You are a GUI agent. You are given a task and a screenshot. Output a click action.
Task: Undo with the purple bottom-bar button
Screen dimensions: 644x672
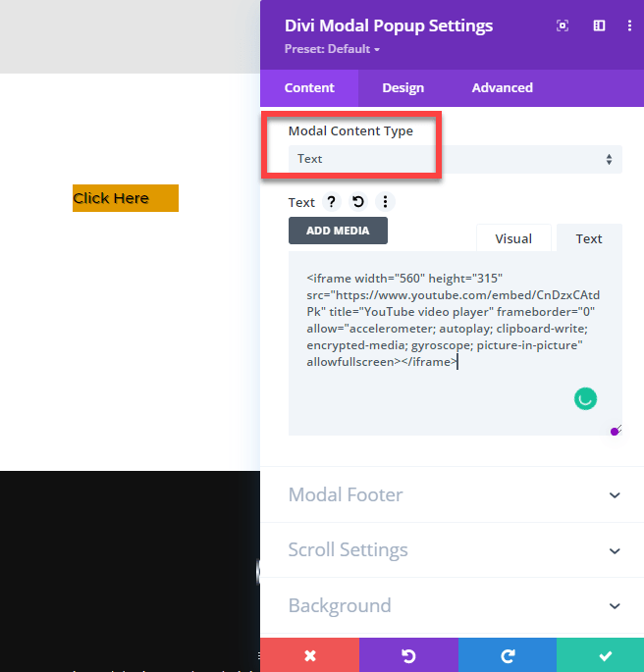[408, 655]
